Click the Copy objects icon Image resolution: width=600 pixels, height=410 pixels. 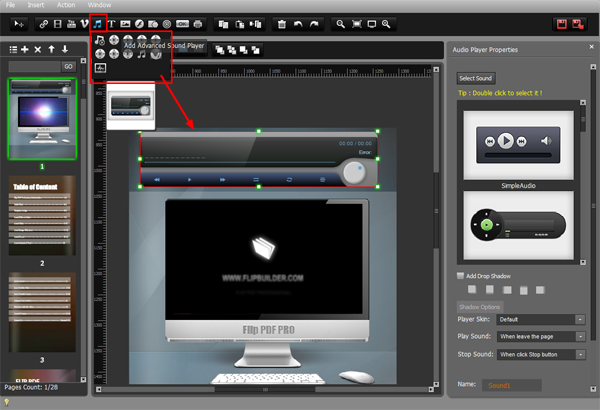tap(223, 25)
